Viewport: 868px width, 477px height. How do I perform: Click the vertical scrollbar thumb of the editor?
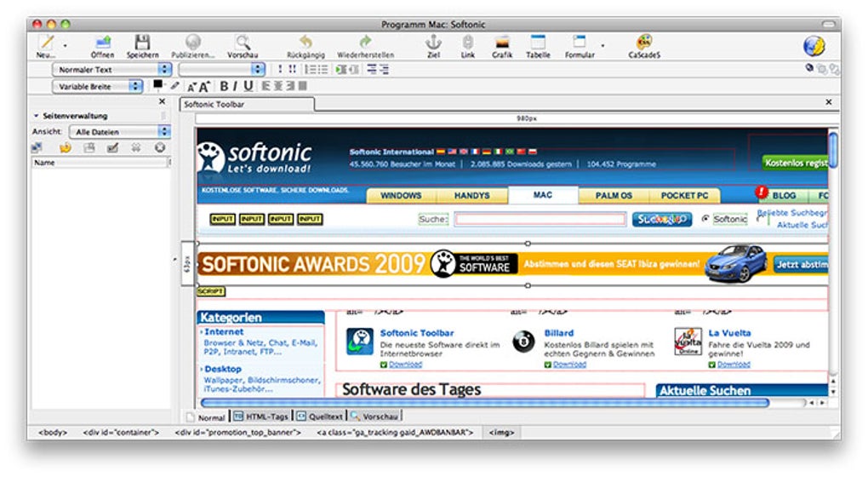tap(833, 148)
